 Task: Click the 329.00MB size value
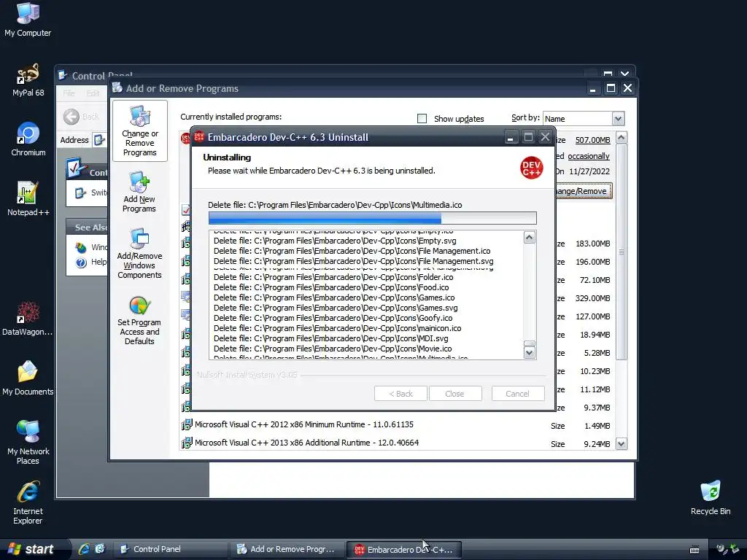click(x=592, y=298)
